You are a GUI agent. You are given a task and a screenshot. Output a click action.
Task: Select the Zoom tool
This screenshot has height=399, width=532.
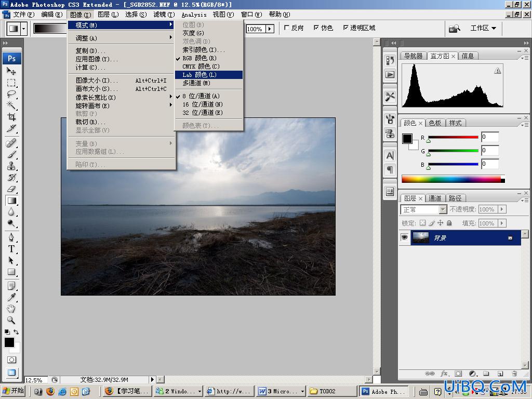click(x=11, y=320)
